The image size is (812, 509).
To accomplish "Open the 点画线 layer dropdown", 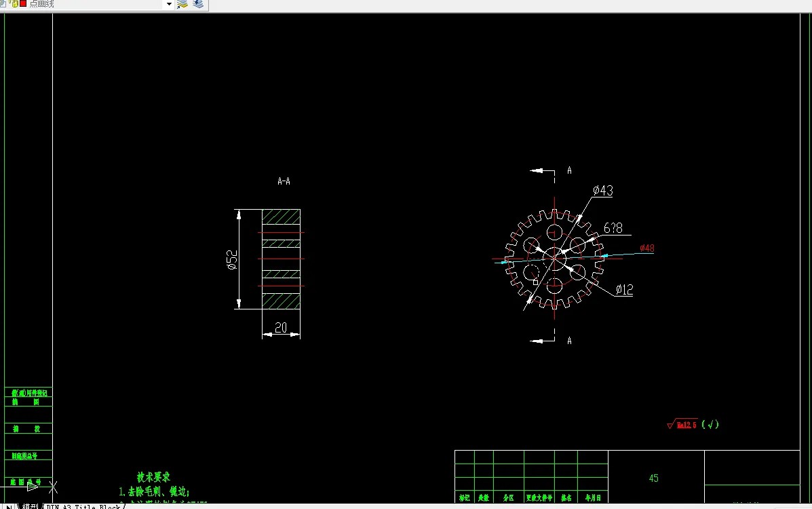I will tap(169, 4).
